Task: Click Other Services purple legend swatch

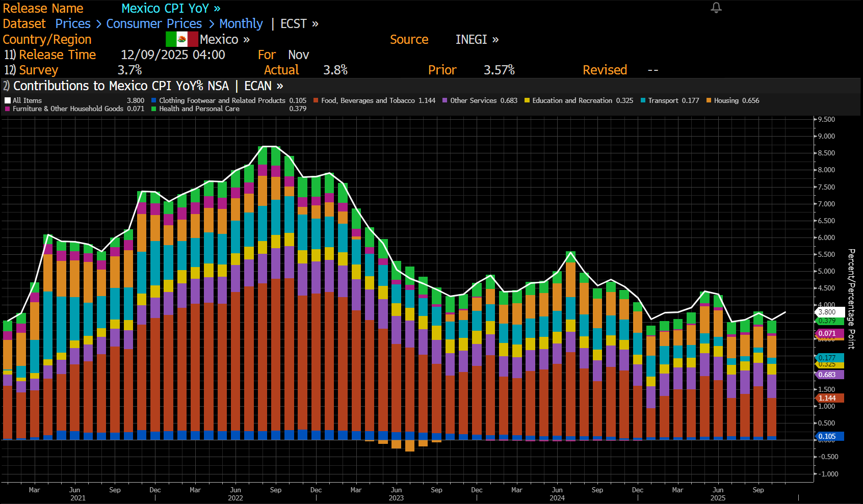Action: tap(445, 100)
